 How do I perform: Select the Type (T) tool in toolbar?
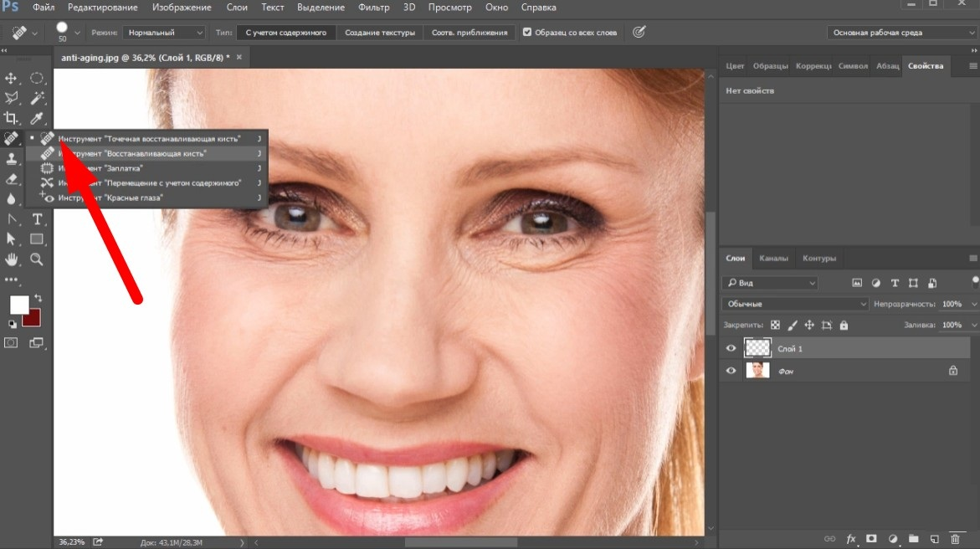point(37,219)
